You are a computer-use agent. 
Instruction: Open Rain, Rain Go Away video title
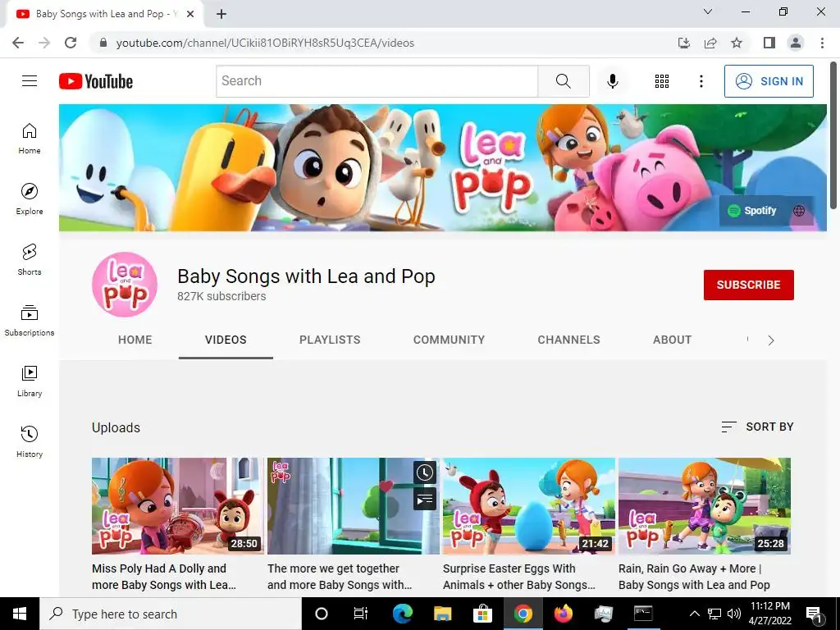(x=694, y=577)
